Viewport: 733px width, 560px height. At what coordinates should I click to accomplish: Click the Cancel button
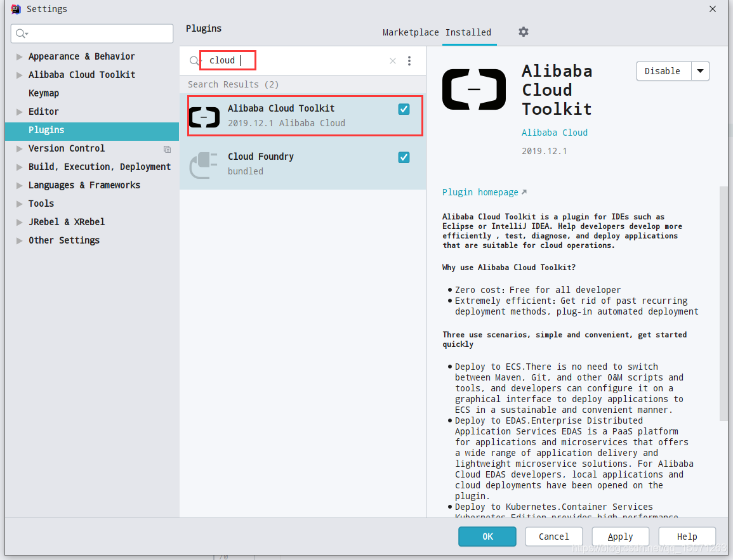[x=553, y=536]
